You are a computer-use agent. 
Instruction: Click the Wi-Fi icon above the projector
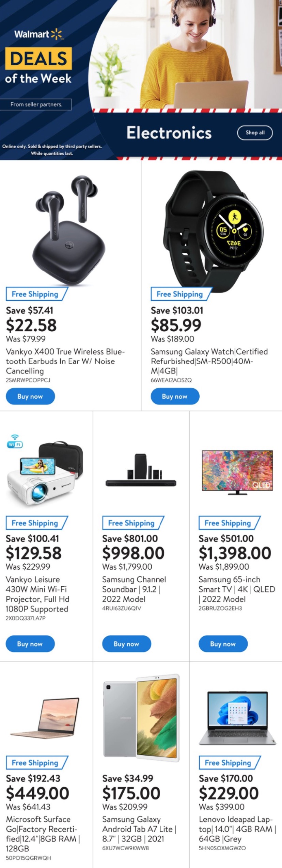15,441
